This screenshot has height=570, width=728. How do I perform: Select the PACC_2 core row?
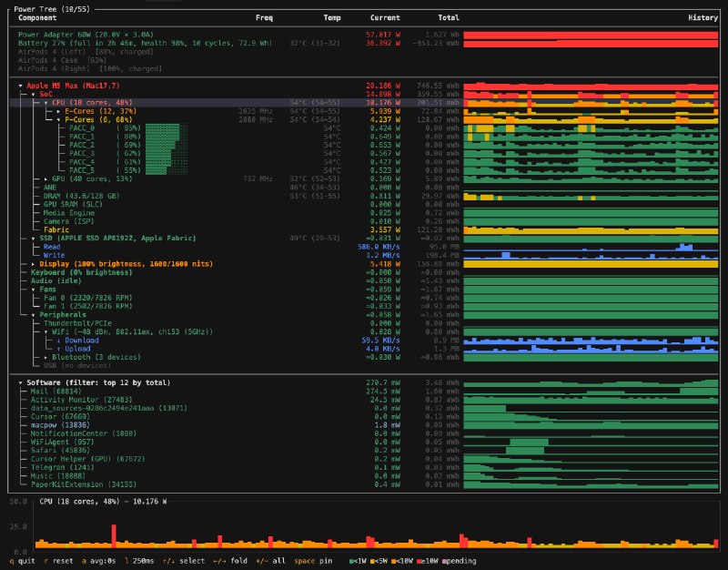click(x=364, y=145)
